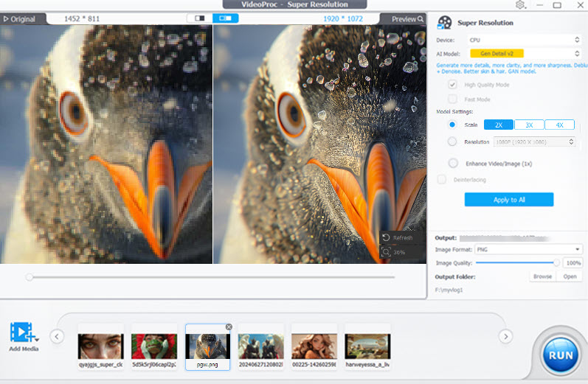Toggle the Deinterlacing checkbox
Image resolution: width=588 pixels, height=384 pixels.
pyautogui.click(x=442, y=179)
